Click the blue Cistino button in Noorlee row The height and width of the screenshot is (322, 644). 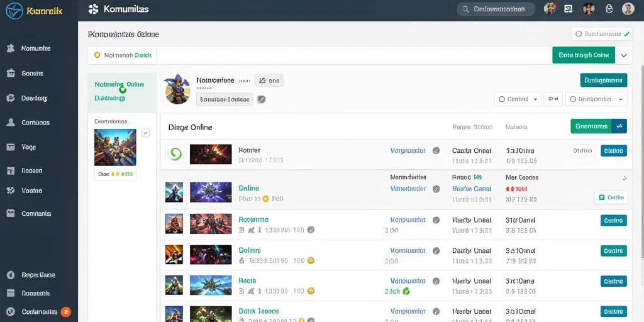coord(614,151)
